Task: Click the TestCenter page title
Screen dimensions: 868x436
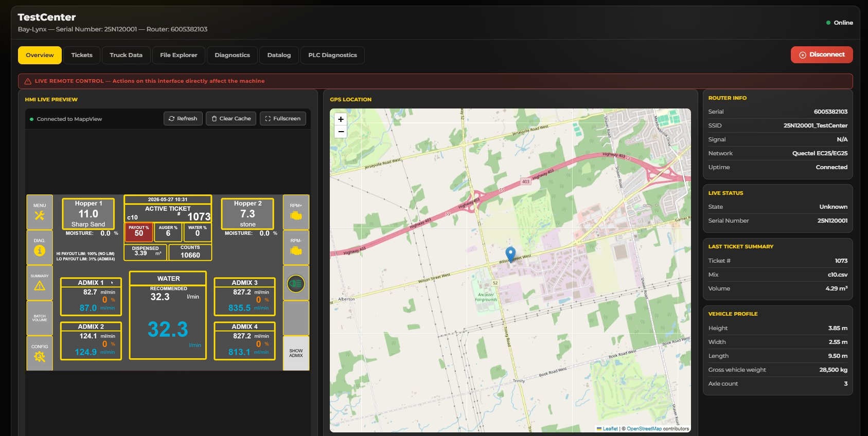Action: point(47,17)
